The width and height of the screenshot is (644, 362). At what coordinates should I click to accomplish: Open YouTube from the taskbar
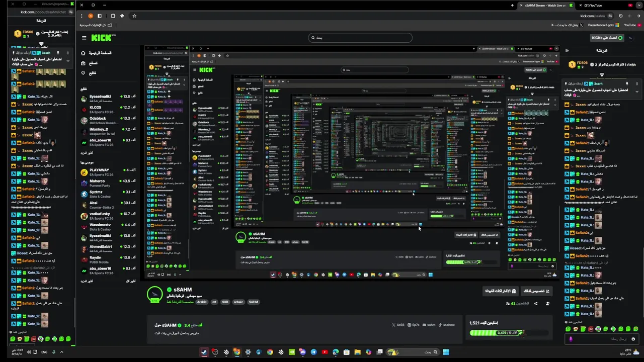[325, 352]
